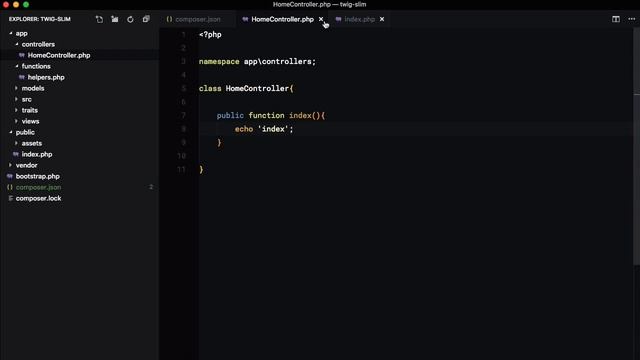Click the braces icon beside composer.json in the Explorer
This screenshot has height=360, width=640.
(x=10, y=187)
